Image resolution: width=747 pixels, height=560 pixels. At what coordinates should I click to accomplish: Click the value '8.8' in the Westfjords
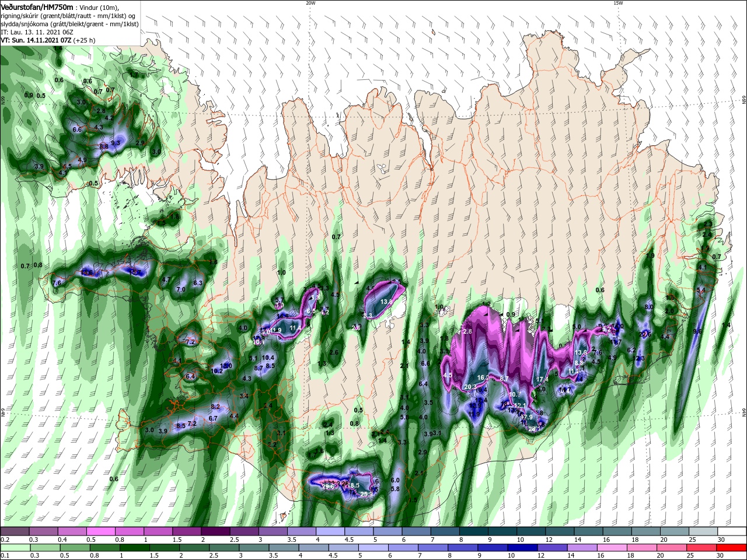coord(104,146)
